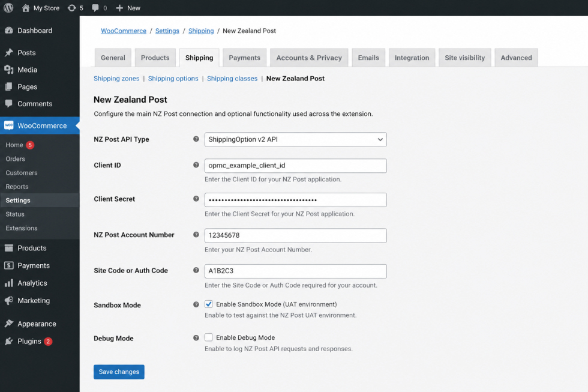
Task: Click the Media library icon
Action: coord(8,70)
